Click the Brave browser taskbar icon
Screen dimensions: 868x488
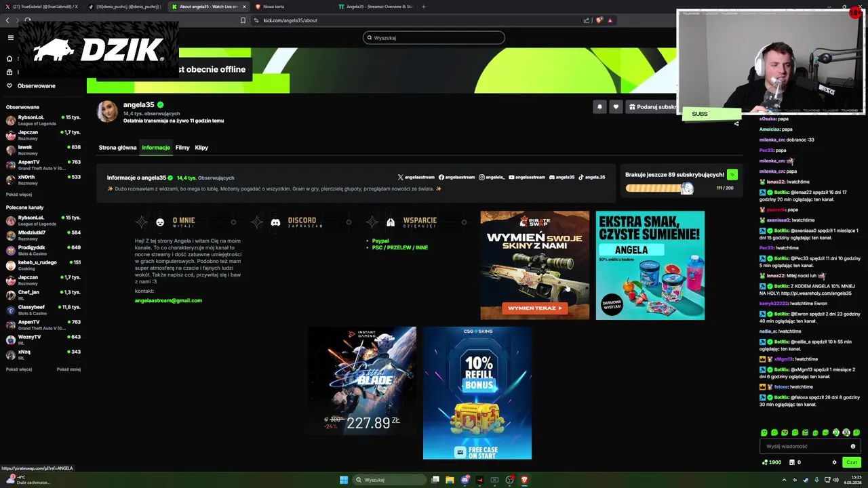(525, 480)
